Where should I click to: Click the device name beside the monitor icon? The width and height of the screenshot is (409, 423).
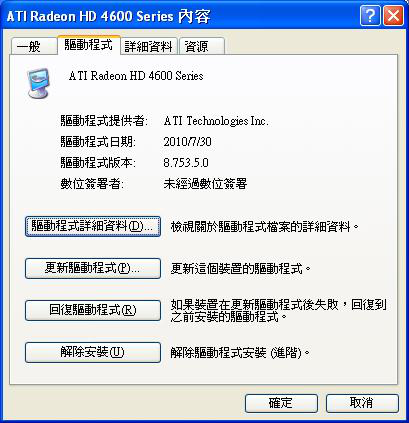[x=136, y=76]
